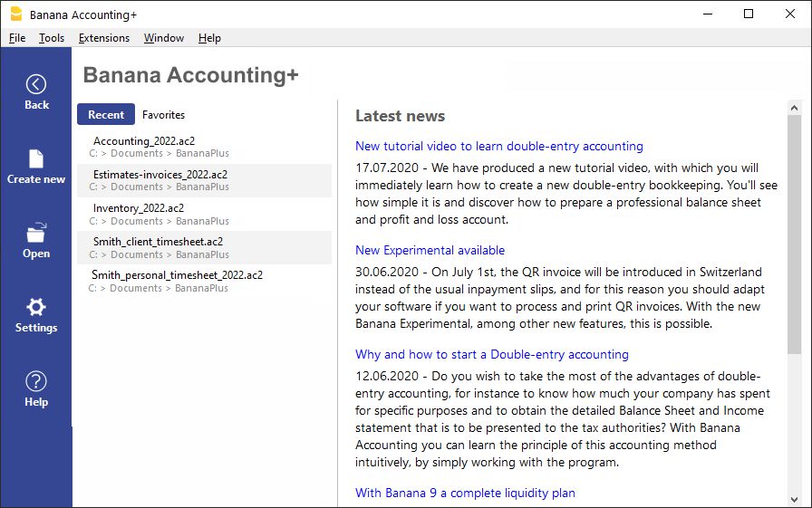Open the double-entry tutorial video news link
Screen dimensions: 812x508
tap(499, 147)
